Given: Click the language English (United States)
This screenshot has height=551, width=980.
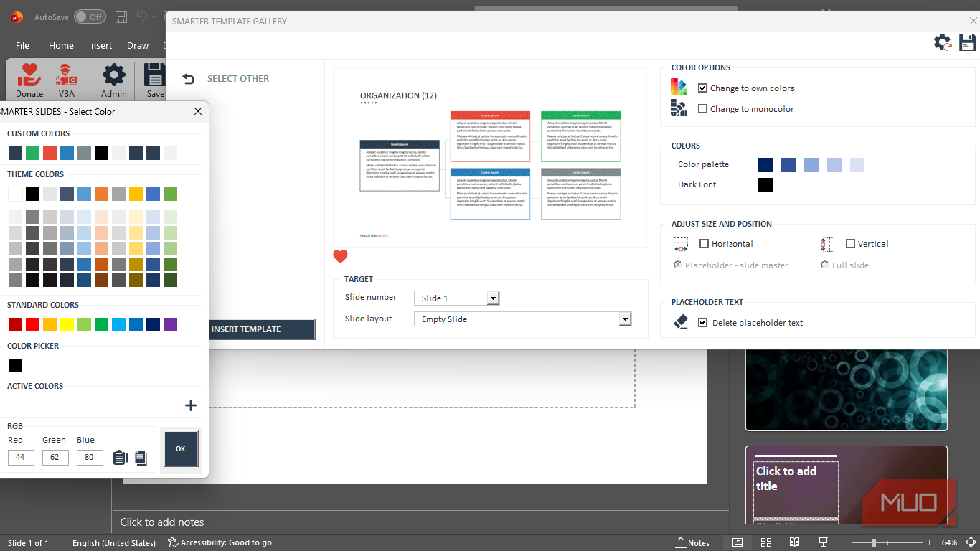Looking at the screenshot, I should click(114, 543).
